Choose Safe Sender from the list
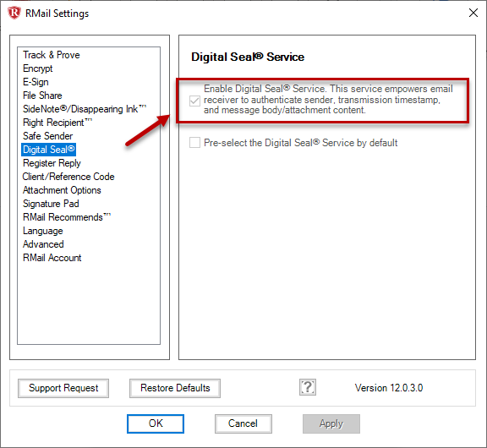This screenshot has width=487, height=448. (x=47, y=136)
